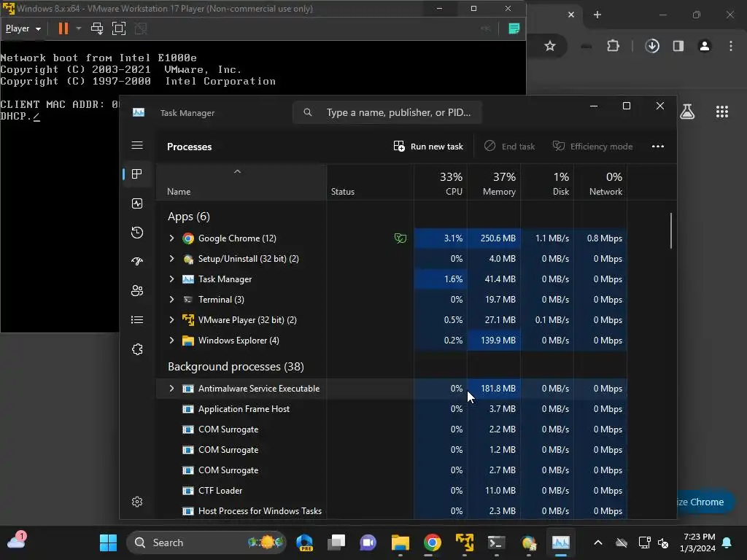The image size is (747, 560).
Task: Open the taskbar clock and date
Action: click(x=698, y=542)
